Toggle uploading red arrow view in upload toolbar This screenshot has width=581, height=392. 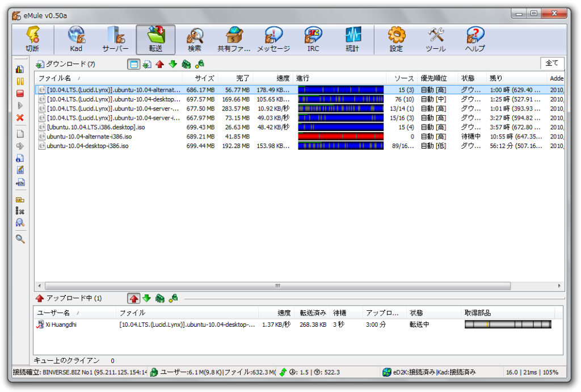(134, 298)
